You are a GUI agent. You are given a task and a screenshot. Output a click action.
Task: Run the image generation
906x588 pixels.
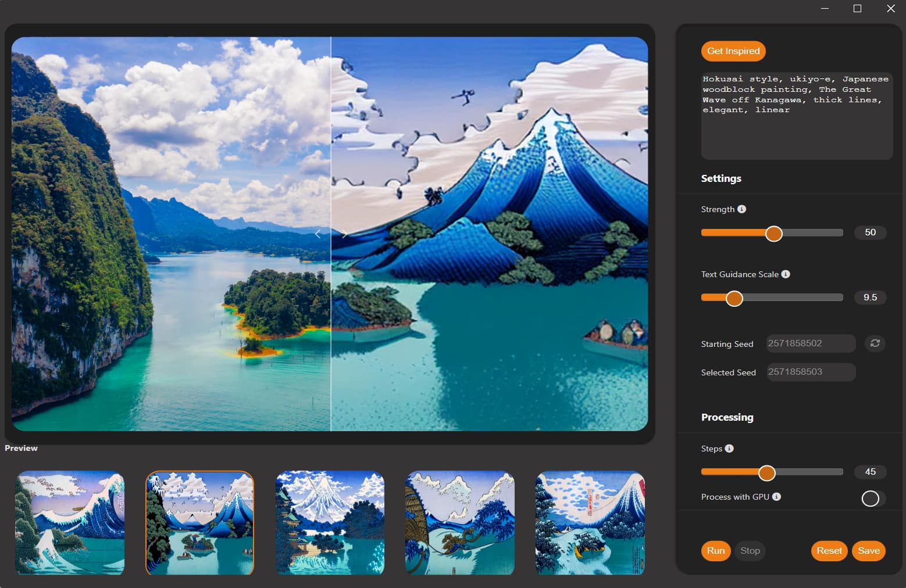(x=716, y=550)
